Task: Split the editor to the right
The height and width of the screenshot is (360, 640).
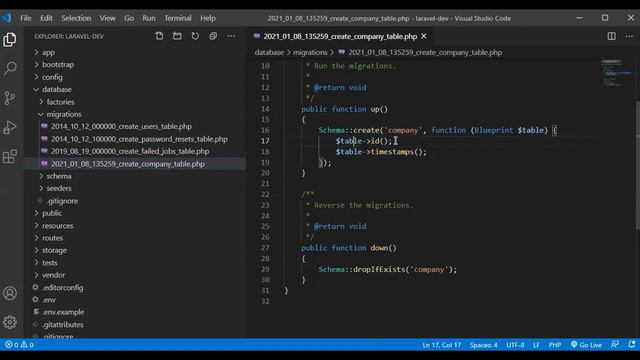Action: (611, 36)
